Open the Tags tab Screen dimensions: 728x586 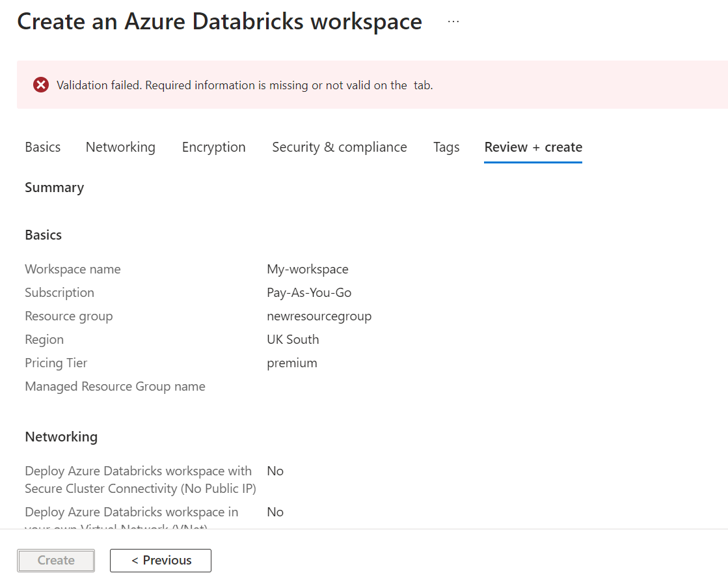446,147
